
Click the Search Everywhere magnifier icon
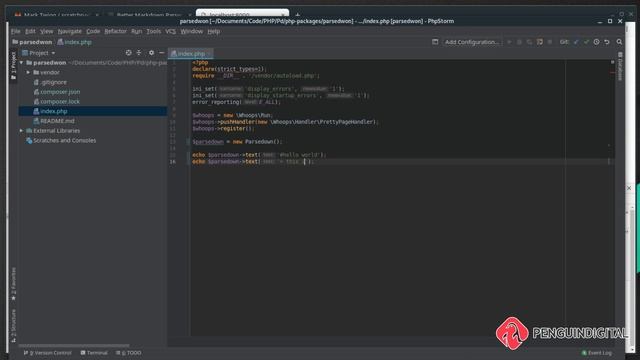tap(619, 42)
